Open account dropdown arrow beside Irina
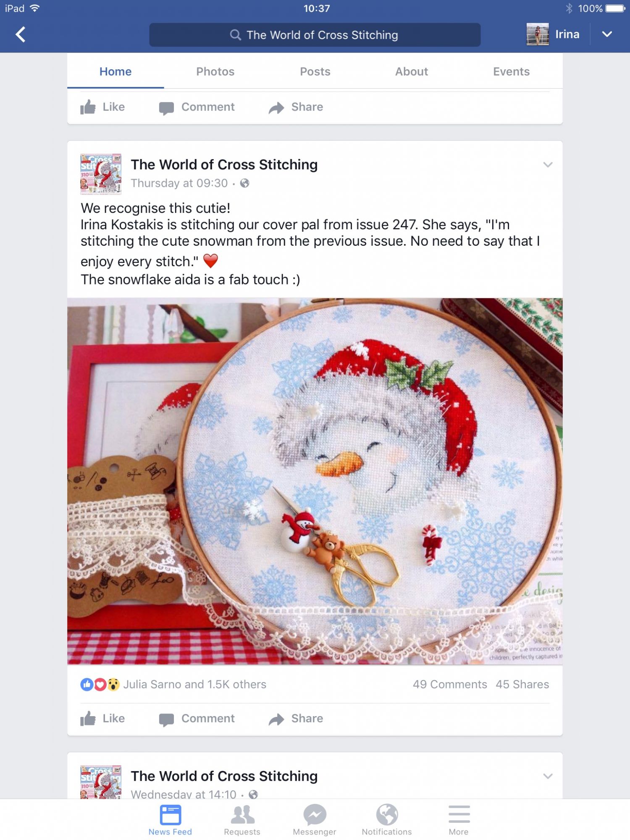This screenshot has width=630, height=840. 606,34
